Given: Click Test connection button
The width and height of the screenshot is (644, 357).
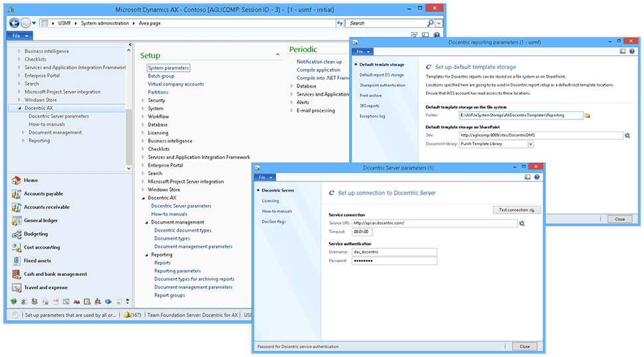Looking at the screenshot, I should [517, 210].
